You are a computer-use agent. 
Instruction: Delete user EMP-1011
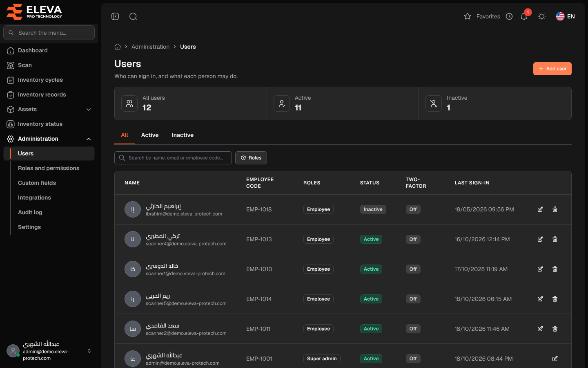(x=555, y=329)
